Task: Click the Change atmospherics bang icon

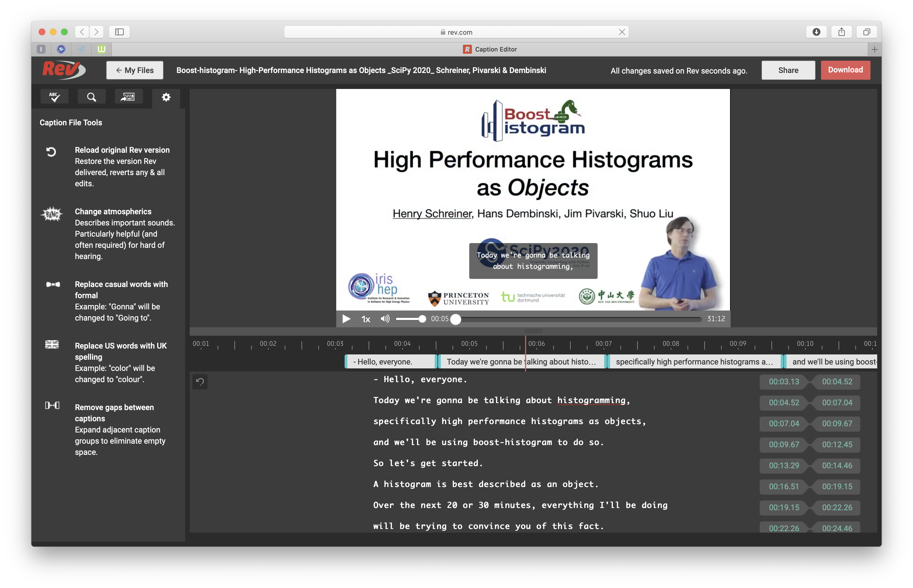Action: (51, 214)
